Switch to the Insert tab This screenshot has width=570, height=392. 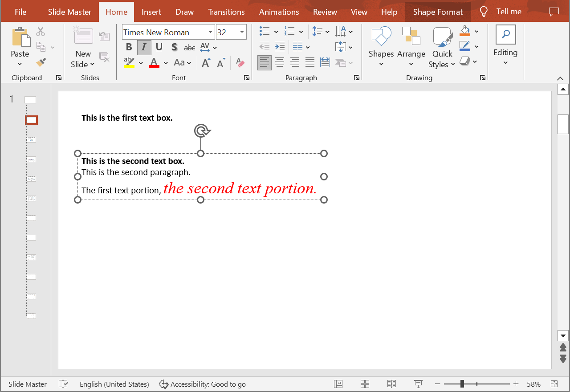tap(151, 12)
